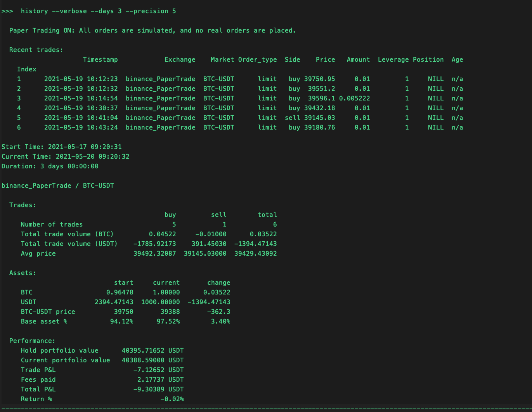Screen dimensions: 532x412
Task: Click the Paper Trading ON notice line
Action: [x=152, y=31]
